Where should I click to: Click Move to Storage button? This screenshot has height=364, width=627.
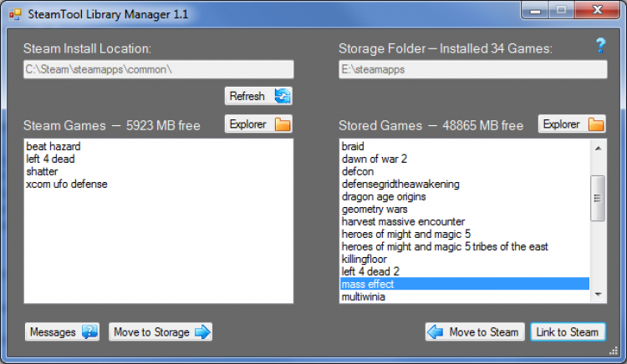click(x=161, y=331)
